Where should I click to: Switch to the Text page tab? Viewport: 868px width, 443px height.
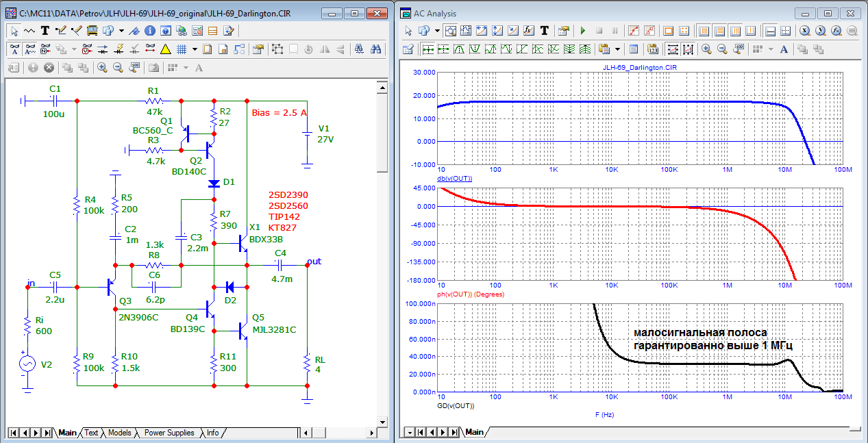coord(91,433)
